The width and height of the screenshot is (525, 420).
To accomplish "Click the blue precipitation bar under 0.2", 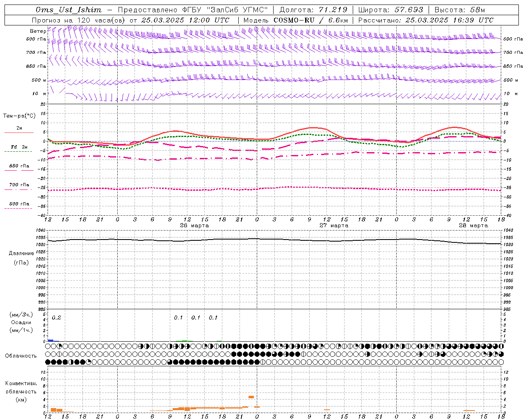I will tap(51, 340).
